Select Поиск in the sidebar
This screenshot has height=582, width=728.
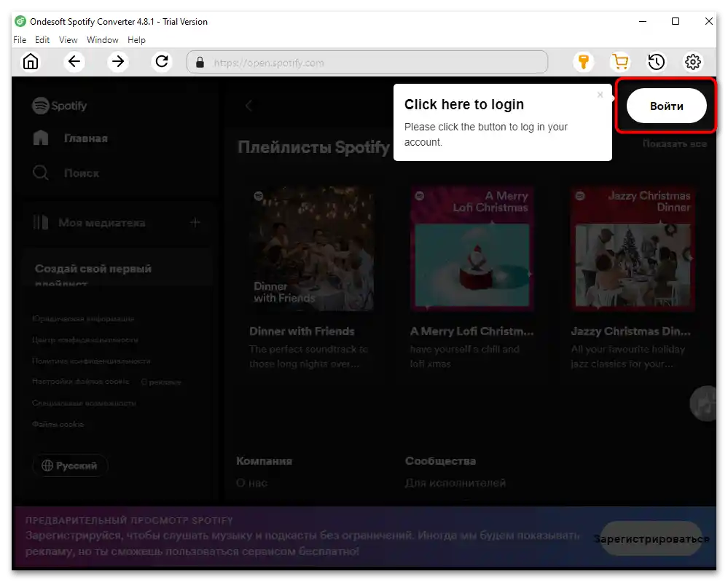[82, 173]
